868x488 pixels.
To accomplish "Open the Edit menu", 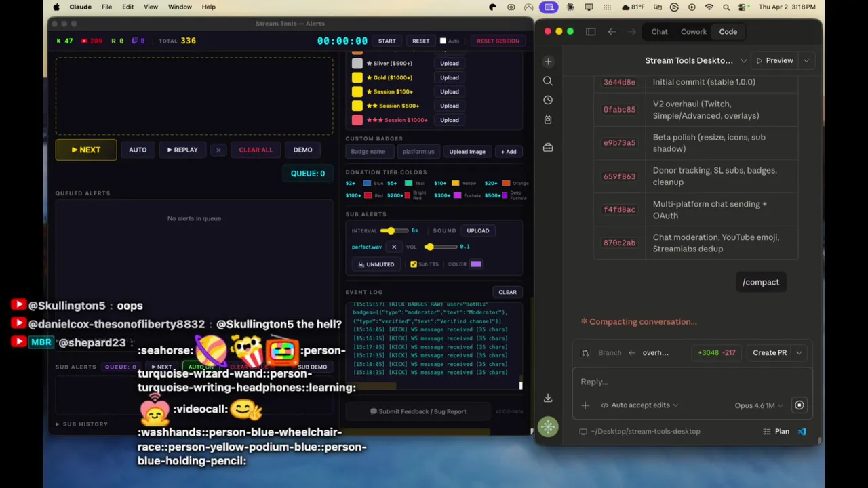I will point(127,7).
